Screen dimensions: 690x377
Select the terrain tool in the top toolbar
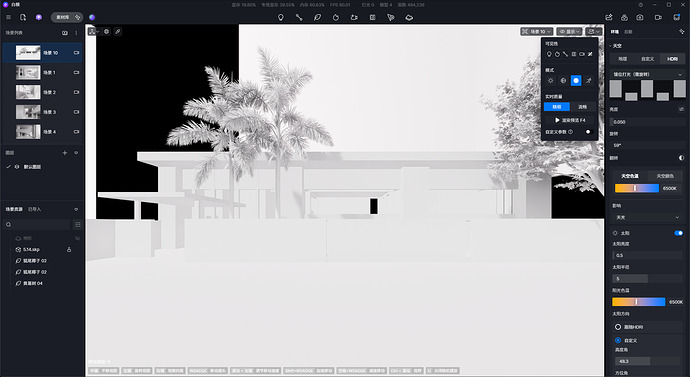[409, 18]
